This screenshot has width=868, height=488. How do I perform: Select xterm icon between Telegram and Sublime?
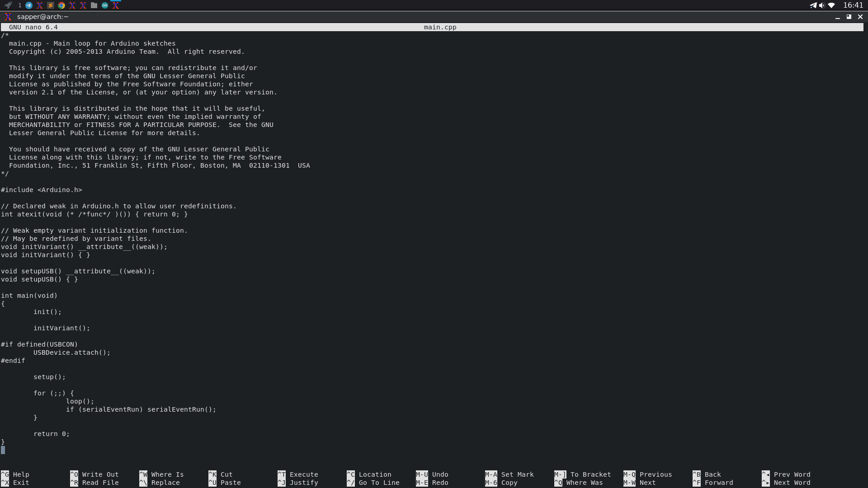click(x=40, y=5)
